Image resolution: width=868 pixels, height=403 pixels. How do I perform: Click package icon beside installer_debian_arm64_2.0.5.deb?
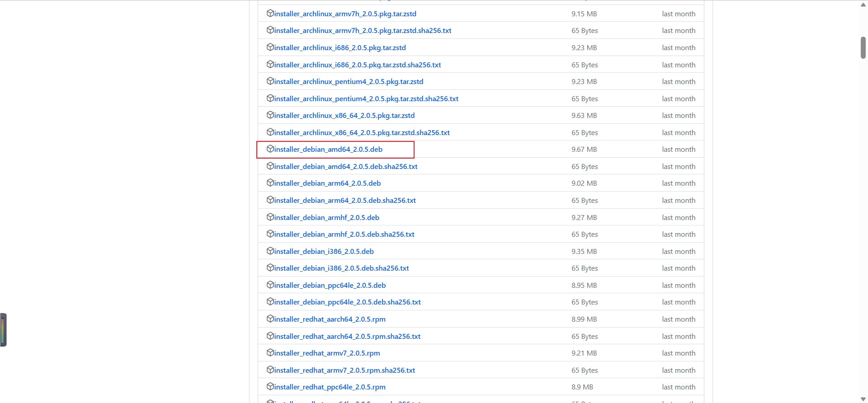tap(270, 183)
